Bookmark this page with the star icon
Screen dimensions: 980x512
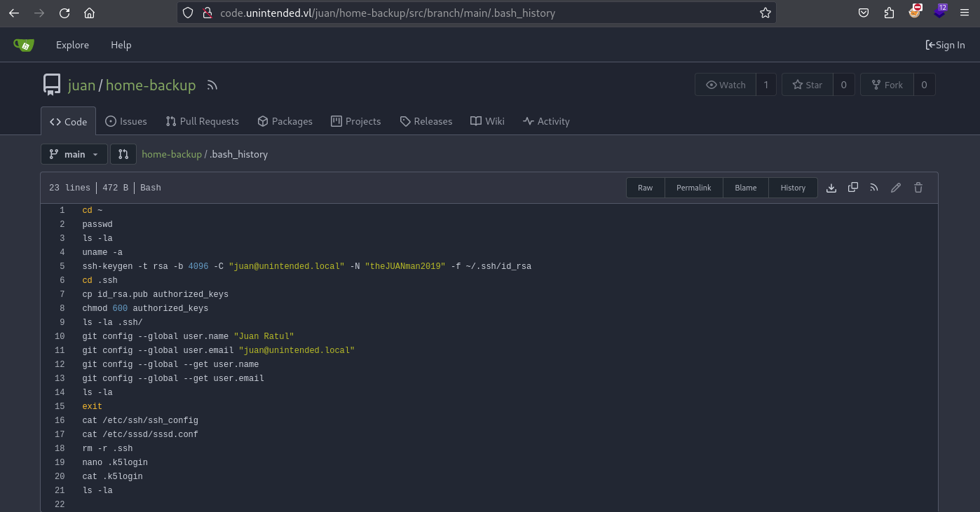pyautogui.click(x=765, y=13)
